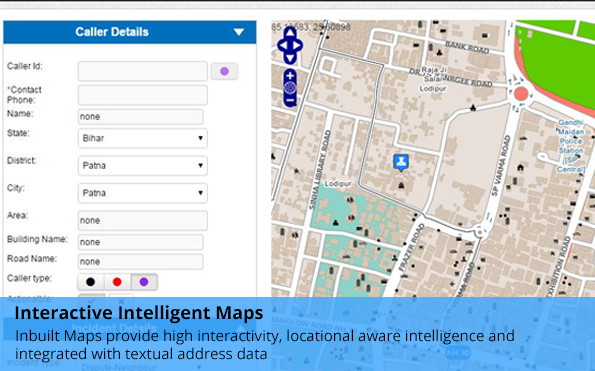This screenshot has height=371, width=595.
Task: Click the red roundabout on the map
Action: coord(521,93)
